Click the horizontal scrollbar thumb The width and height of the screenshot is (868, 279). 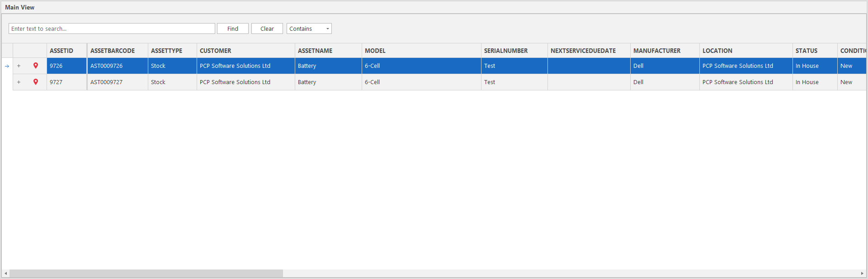[146, 274]
